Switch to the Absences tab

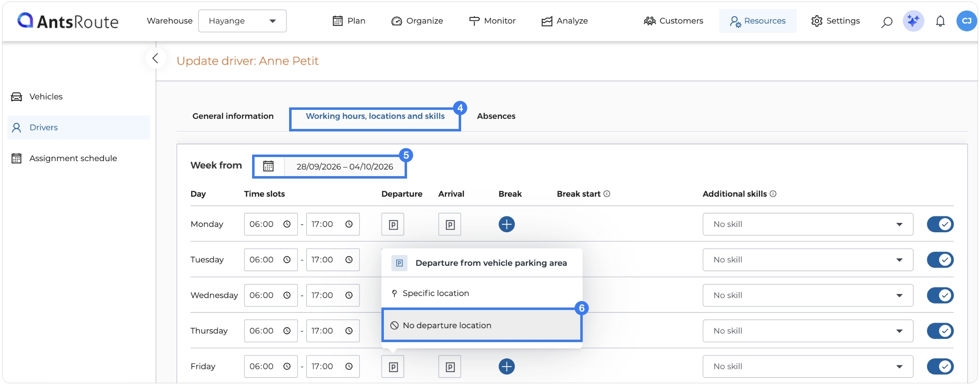coord(496,116)
